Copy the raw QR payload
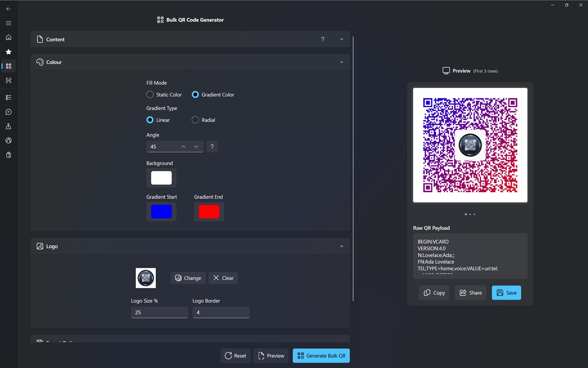Image resolution: width=588 pixels, height=368 pixels. 434,293
